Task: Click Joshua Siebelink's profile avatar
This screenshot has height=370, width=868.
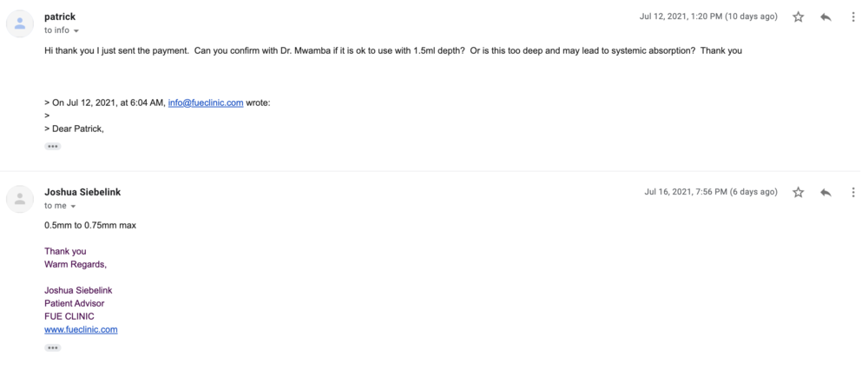Action: (20, 199)
